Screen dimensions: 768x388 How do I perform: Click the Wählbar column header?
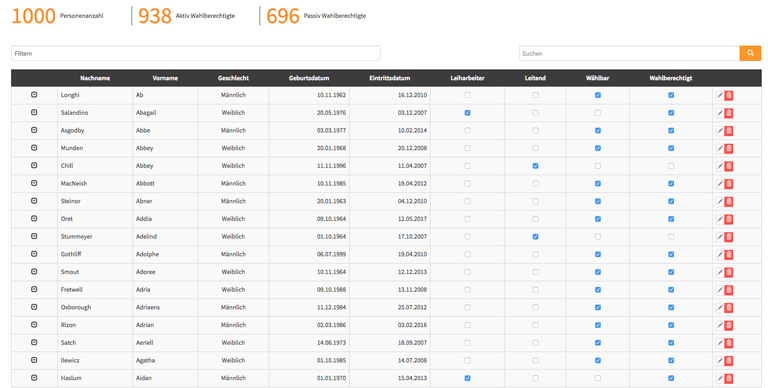(x=598, y=78)
